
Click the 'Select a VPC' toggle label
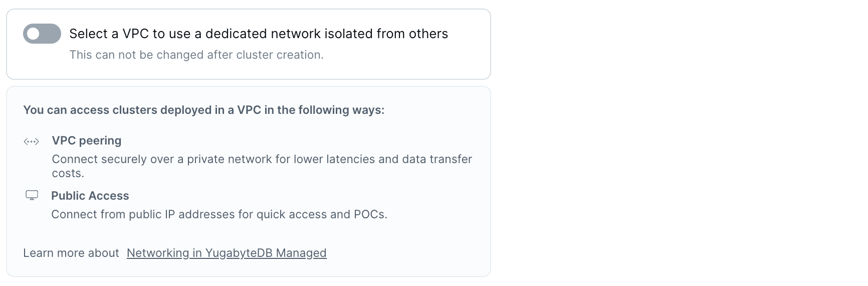point(259,34)
